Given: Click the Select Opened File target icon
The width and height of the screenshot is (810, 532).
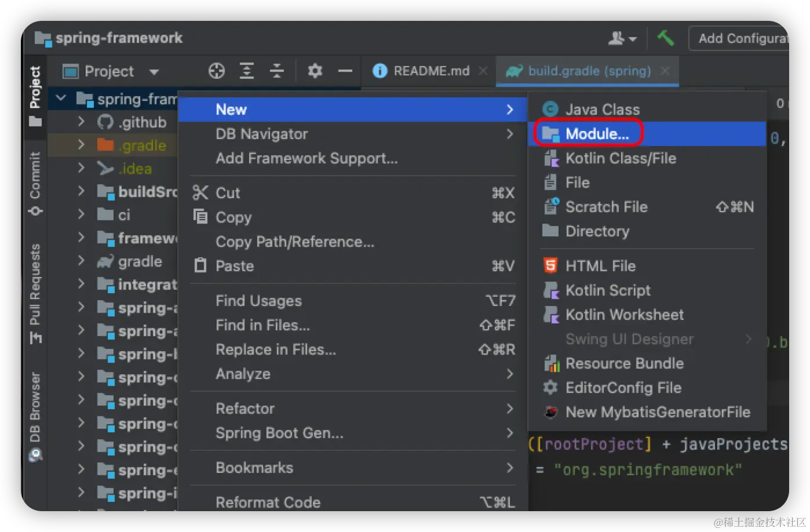Looking at the screenshot, I should (x=217, y=71).
